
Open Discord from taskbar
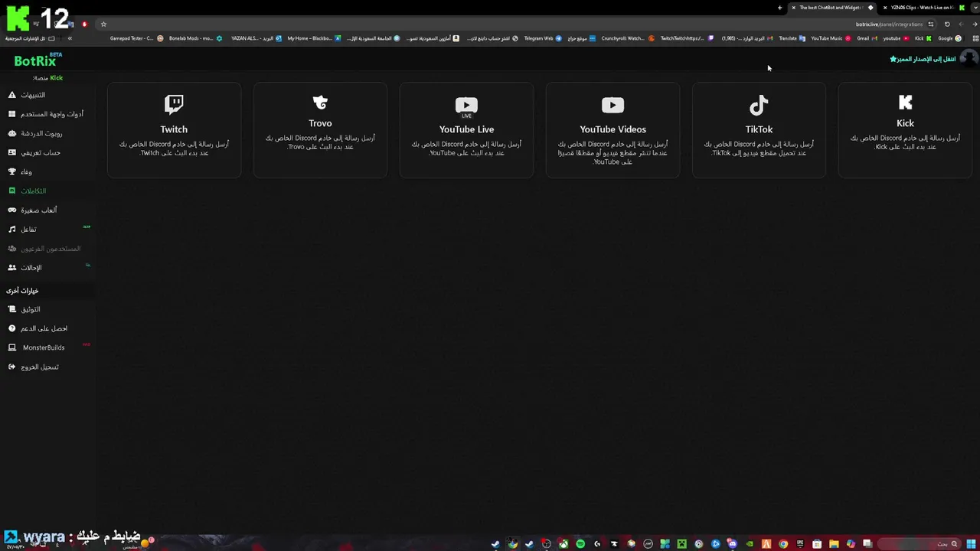click(732, 544)
